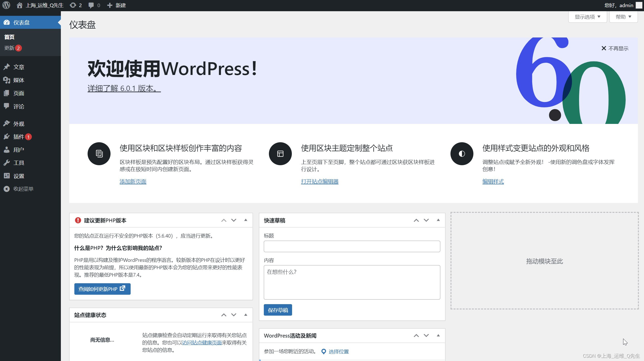Click the 用户 users icon
This screenshot has height=361, width=644.
coord(6,150)
